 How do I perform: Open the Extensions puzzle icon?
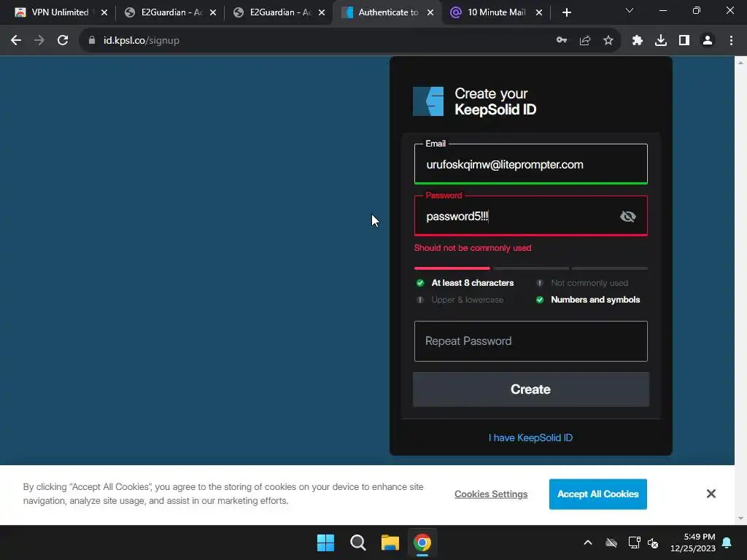pos(638,41)
